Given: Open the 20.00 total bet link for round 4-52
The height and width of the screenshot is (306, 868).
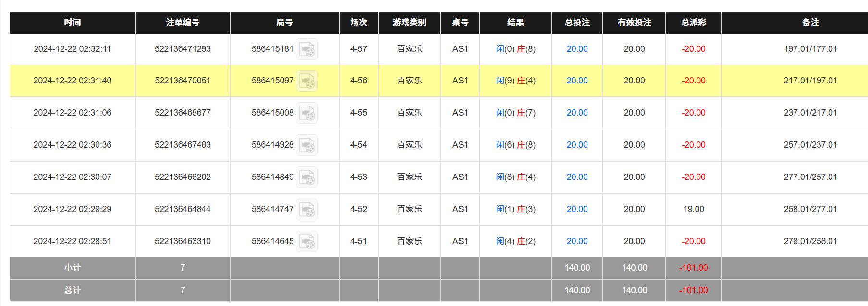Looking at the screenshot, I should (x=577, y=209).
